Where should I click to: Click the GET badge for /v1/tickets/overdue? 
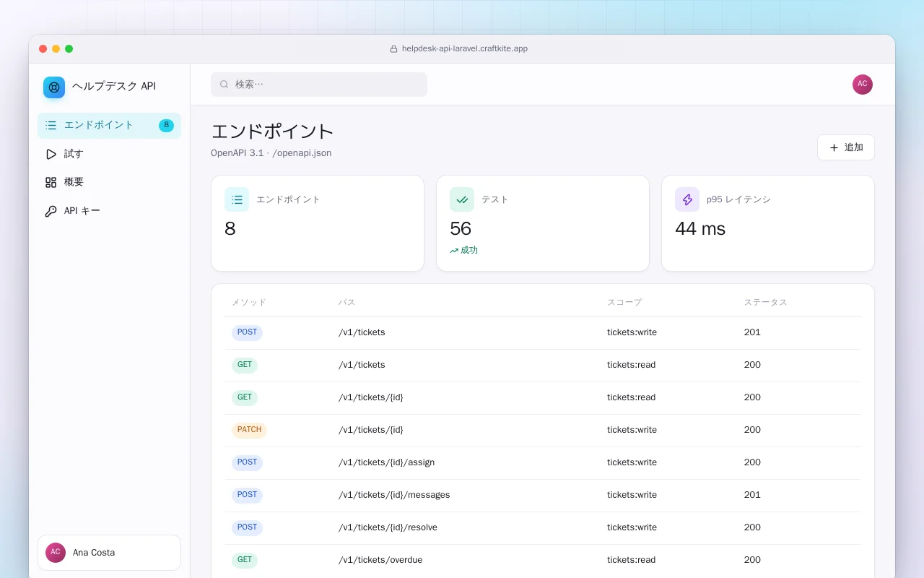(245, 561)
